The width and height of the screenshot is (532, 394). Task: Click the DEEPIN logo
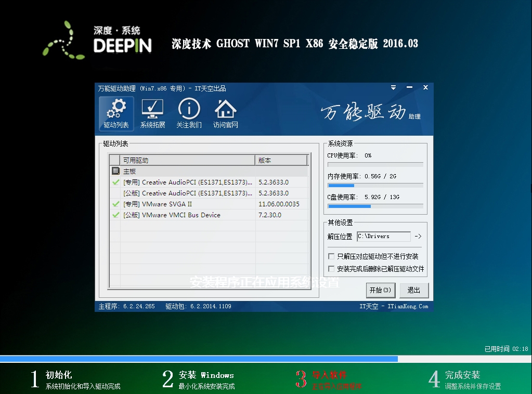coord(97,40)
